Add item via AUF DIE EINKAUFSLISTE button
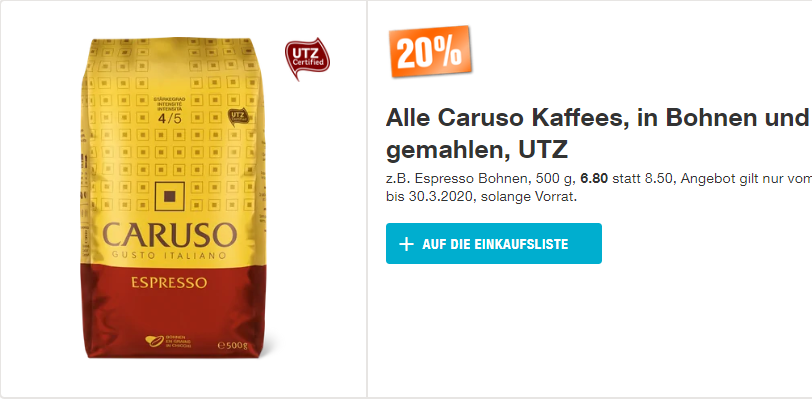 click(494, 243)
